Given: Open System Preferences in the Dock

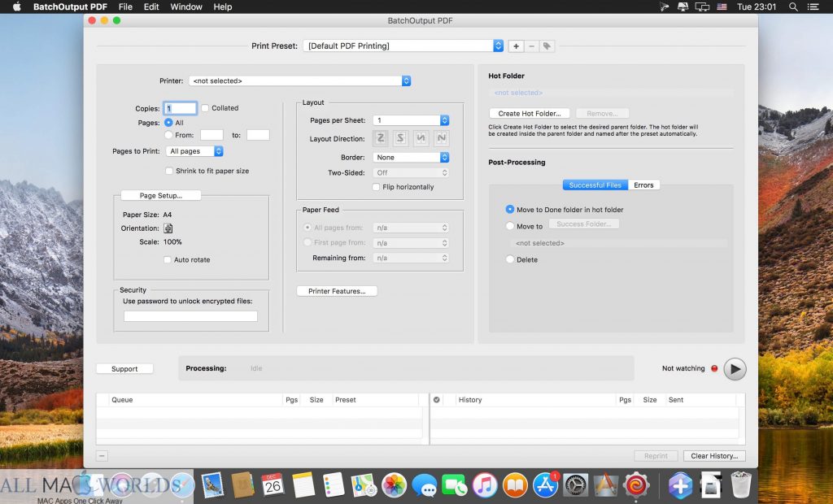Looking at the screenshot, I should pos(576,484).
